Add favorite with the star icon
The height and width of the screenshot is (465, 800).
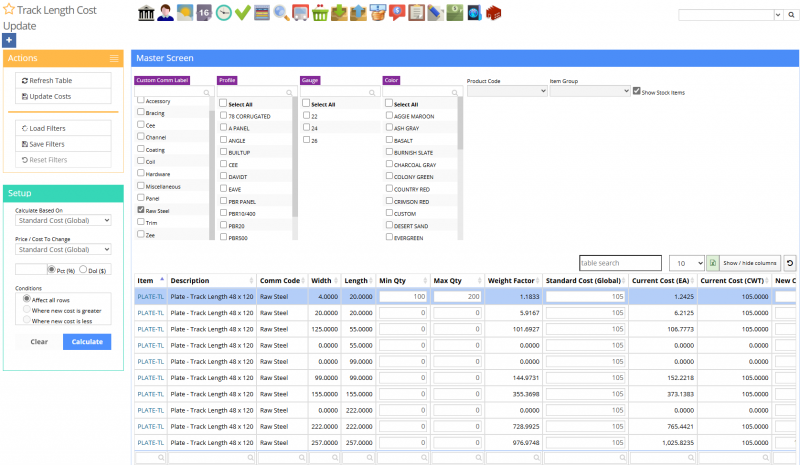coord(9,9)
